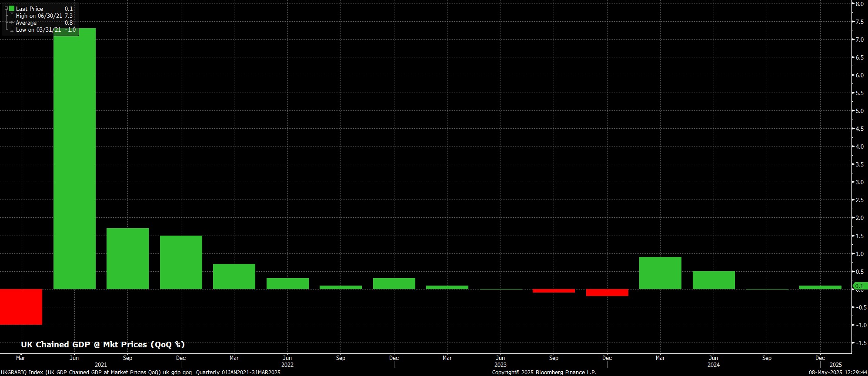
Task: Click the 2025 year label on x-axis
Action: pyautogui.click(x=836, y=365)
